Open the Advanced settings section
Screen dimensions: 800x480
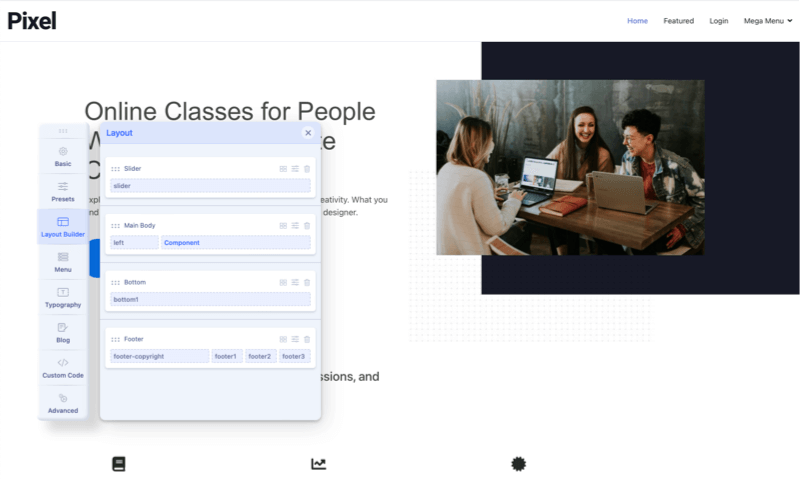click(63, 403)
